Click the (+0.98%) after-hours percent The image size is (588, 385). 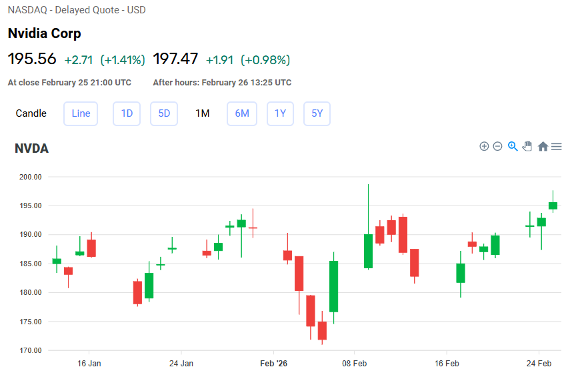tap(265, 60)
